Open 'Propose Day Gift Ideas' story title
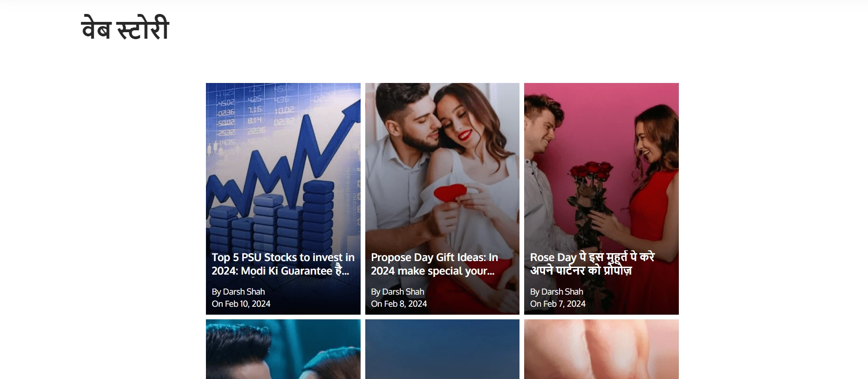Screen dimensions: 868x379 [434, 264]
